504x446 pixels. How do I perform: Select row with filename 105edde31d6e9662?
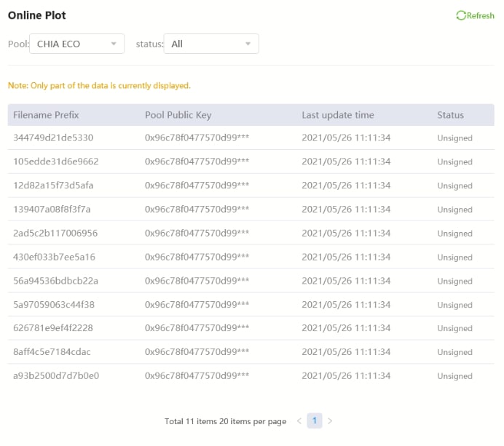[x=251, y=162]
